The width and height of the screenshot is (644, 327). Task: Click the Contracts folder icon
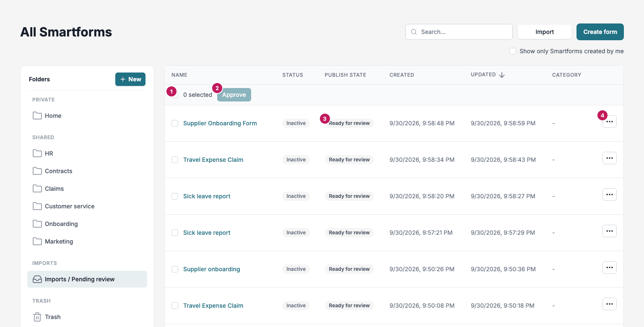tap(37, 171)
